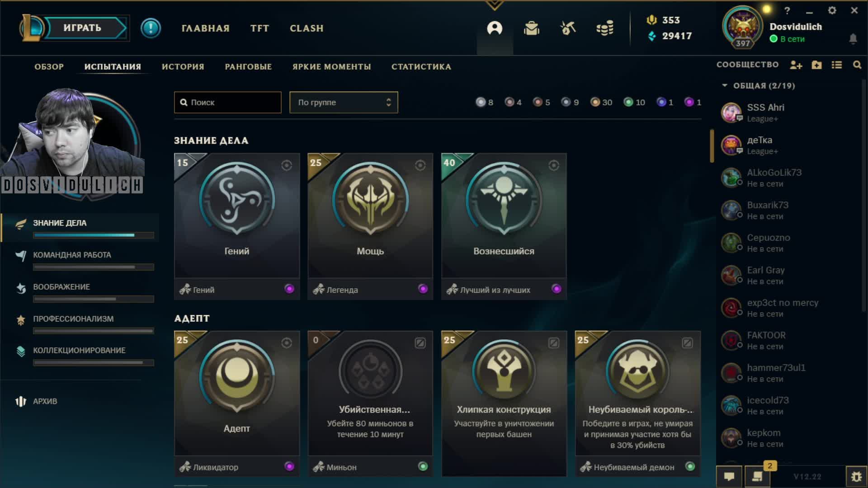Toggle the pin on the Гений card
Viewport: 868px width, 488px height.
[287, 165]
